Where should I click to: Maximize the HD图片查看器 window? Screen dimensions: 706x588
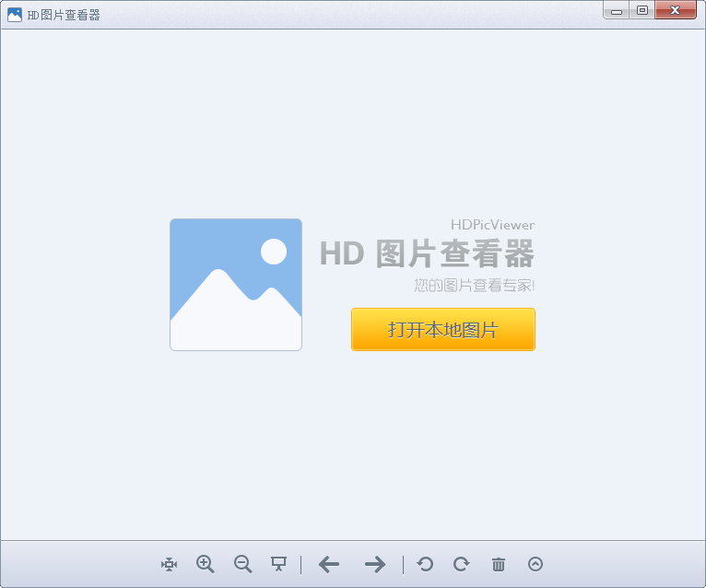coord(642,10)
